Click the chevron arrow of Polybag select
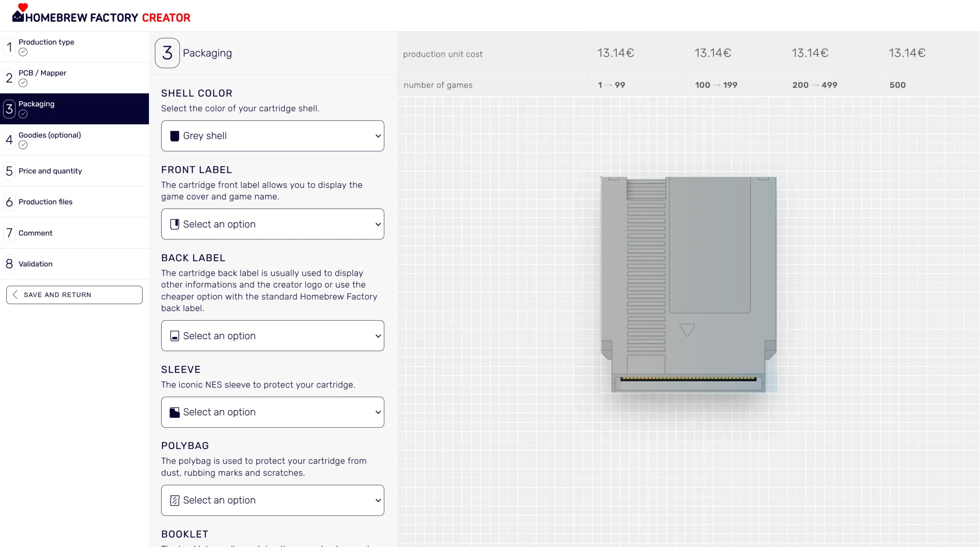Screen dimensions: 980x547 378,500
